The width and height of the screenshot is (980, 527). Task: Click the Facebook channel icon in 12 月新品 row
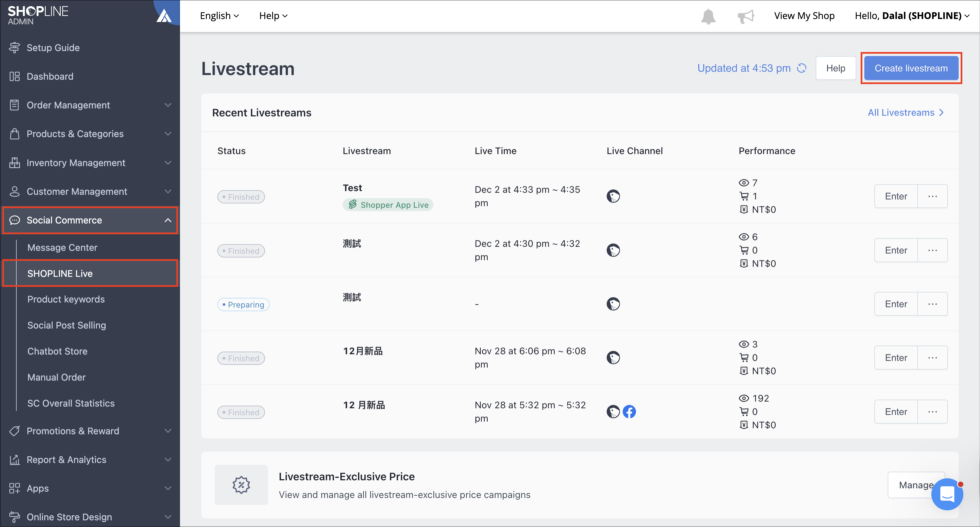tap(629, 412)
